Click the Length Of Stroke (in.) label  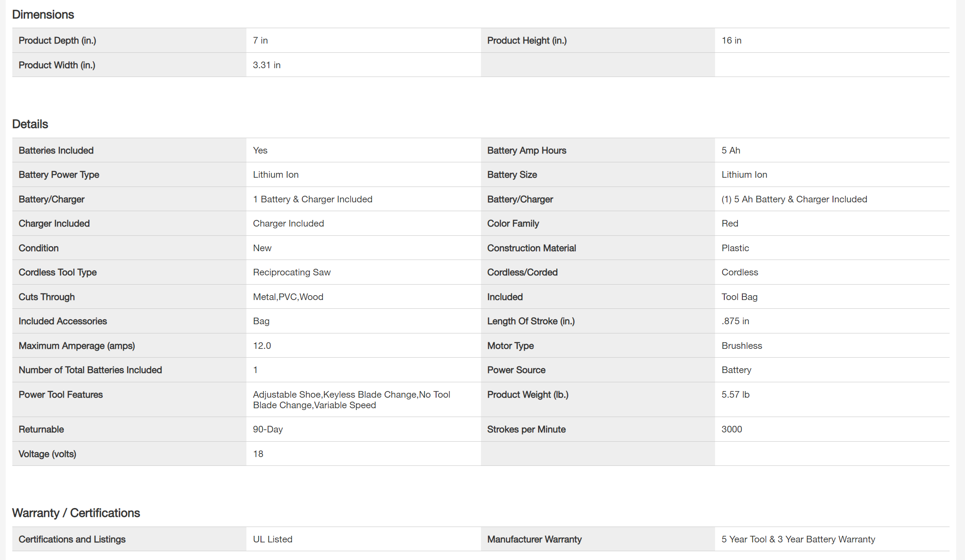(x=530, y=321)
